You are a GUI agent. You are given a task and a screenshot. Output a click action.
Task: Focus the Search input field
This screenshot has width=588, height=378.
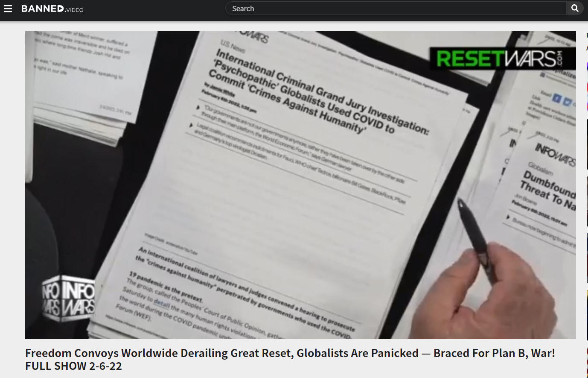(396, 9)
